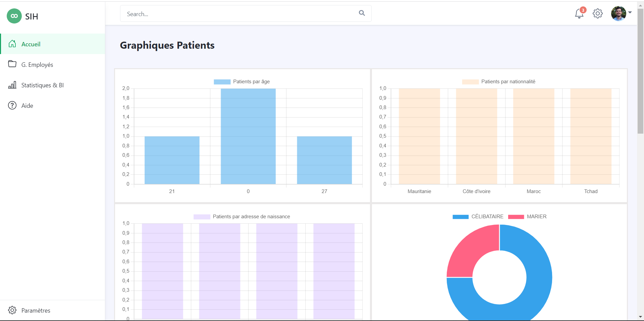Click the search magnifier icon
This screenshot has width=644, height=321.
362,13
